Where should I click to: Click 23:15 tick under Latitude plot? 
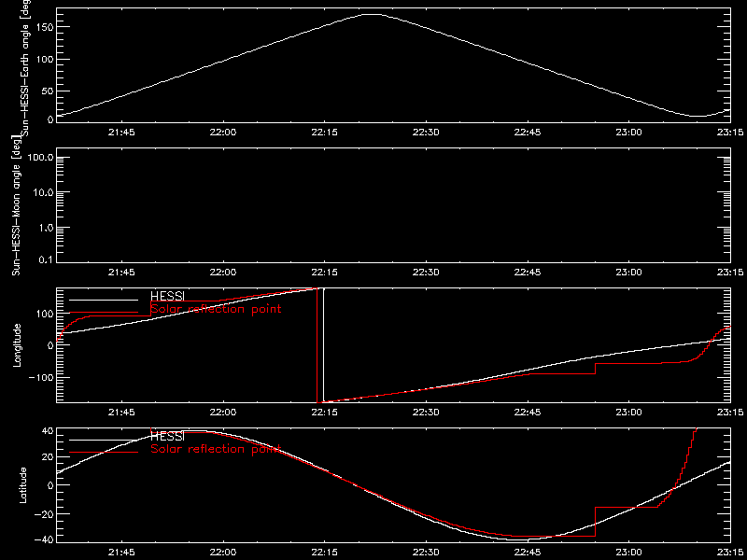click(x=730, y=553)
